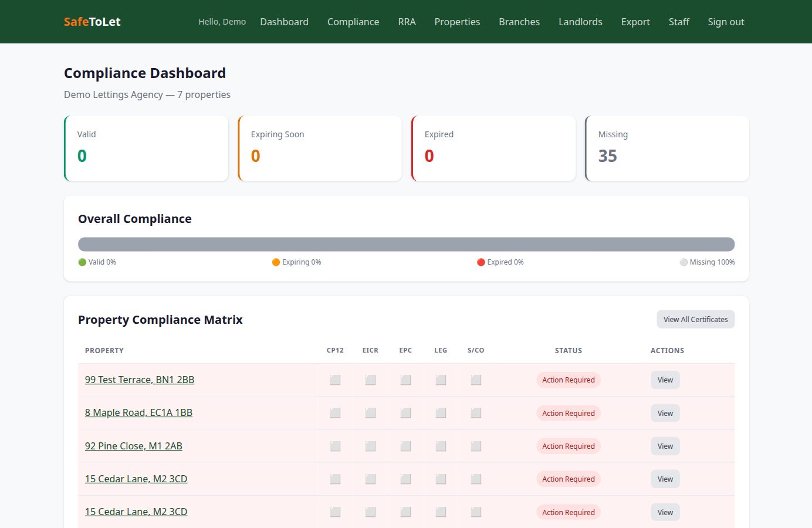Click LEG status icon for 99 Test Terrace
Screen dimensions: 812x528
pos(441,380)
